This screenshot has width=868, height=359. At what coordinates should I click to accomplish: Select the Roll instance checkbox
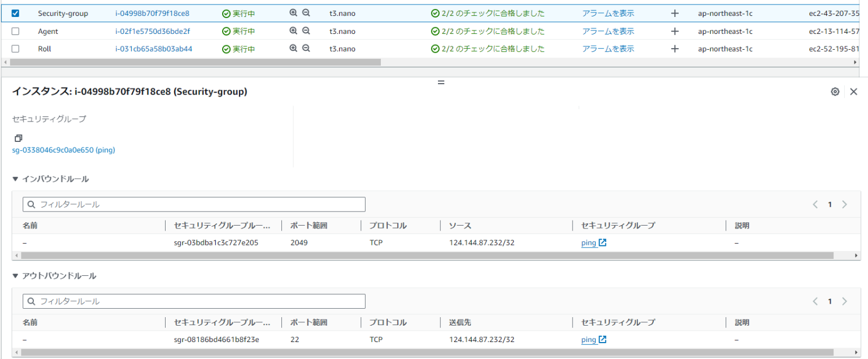click(15, 49)
